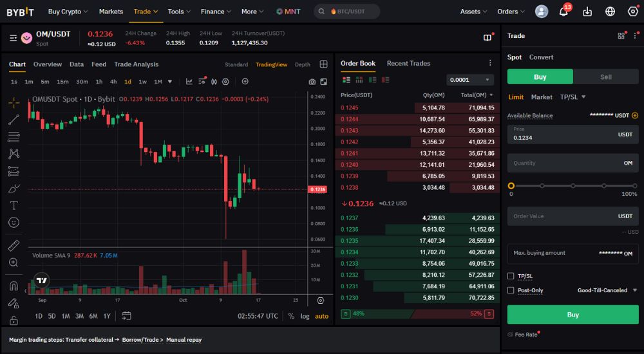Show both buy and sell orders view
The height and width of the screenshot is (354, 644).
click(x=346, y=80)
